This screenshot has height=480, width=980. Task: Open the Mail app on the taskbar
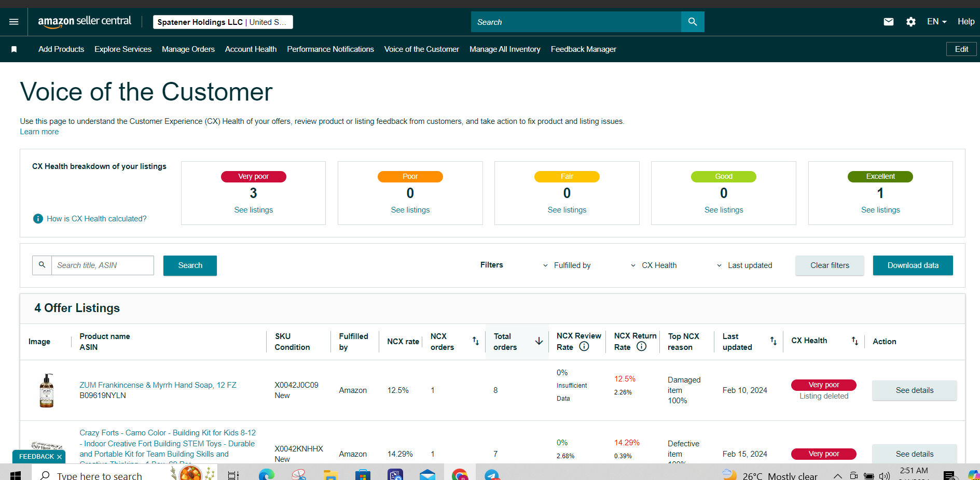(x=427, y=475)
